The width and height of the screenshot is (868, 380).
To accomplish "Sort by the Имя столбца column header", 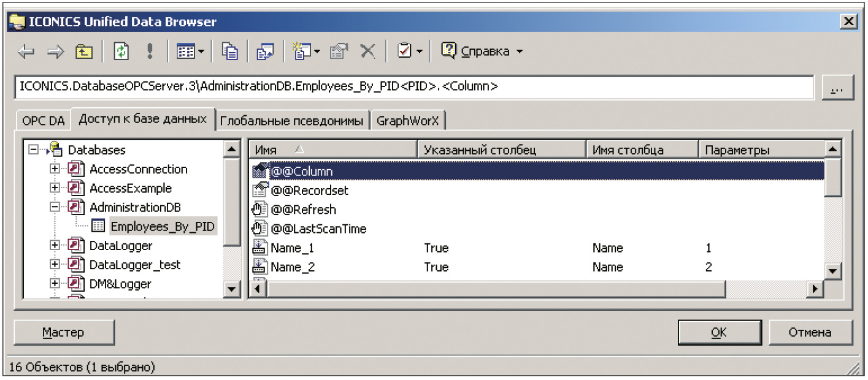I will pyautogui.click(x=642, y=150).
